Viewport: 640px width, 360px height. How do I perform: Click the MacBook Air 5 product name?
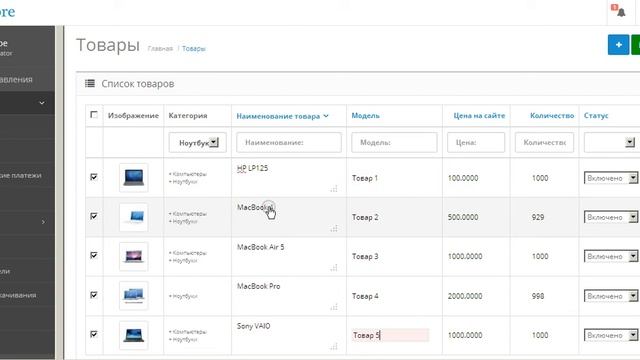pos(260,247)
